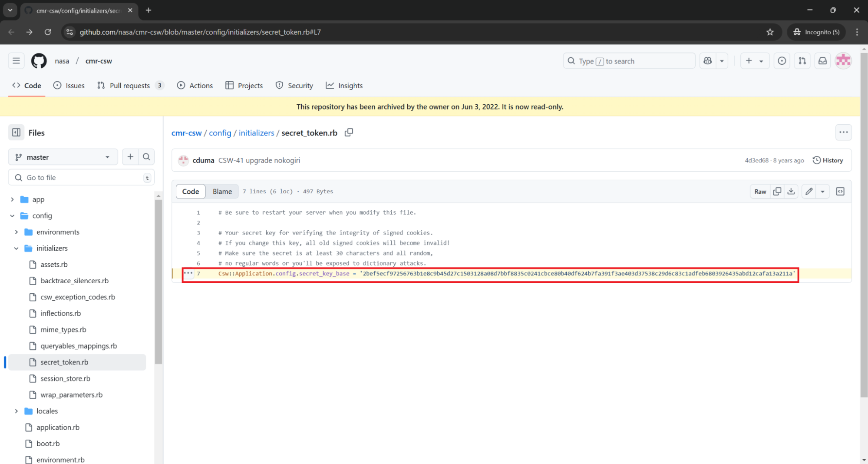Open the master branch selector
This screenshot has height=464, width=868.
point(63,157)
